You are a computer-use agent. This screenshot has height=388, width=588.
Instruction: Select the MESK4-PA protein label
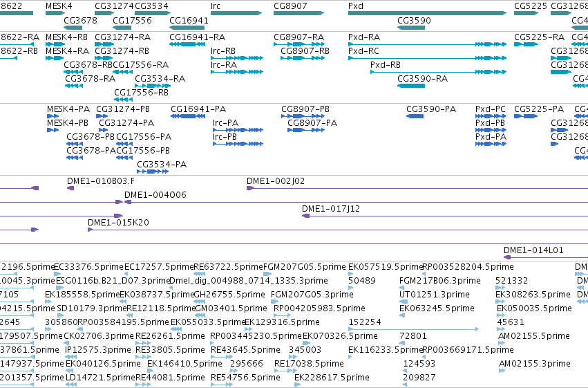pos(68,109)
